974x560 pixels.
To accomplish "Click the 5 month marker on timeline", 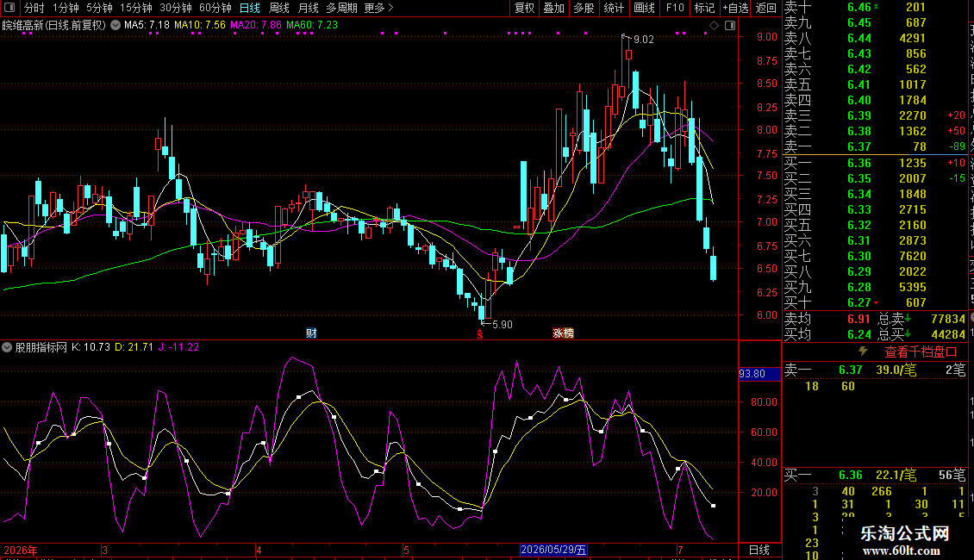I will pyautogui.click(x=406, y=550).
